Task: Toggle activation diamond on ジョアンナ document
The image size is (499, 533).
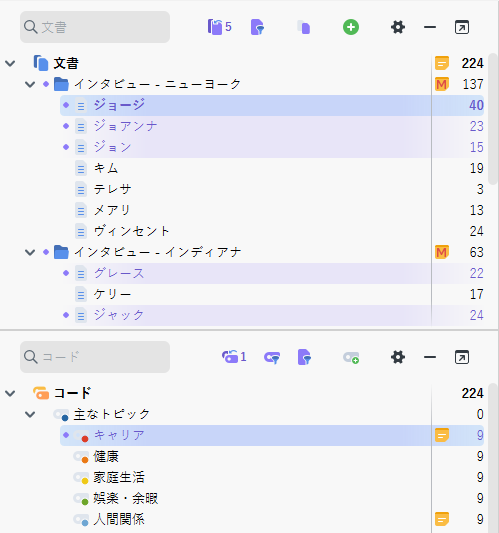Action: 66,126
